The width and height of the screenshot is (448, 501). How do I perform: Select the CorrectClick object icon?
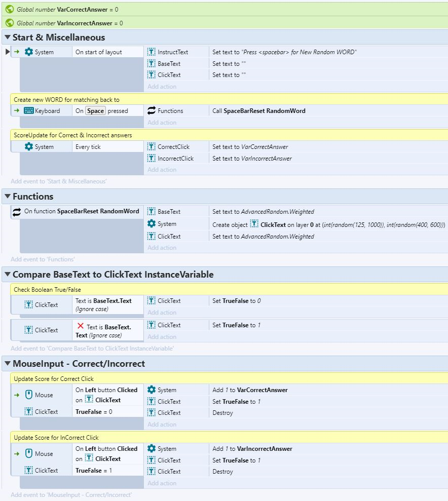[152, 147]
